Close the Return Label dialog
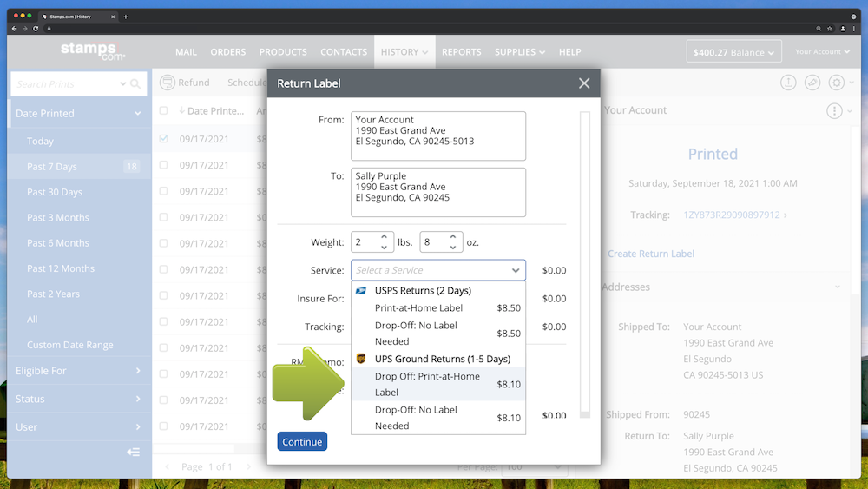 [584, 83]
